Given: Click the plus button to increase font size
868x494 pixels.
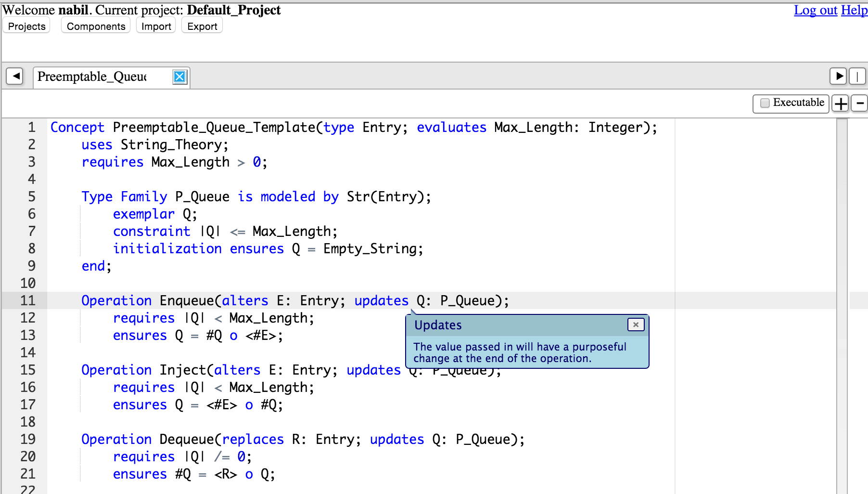Looking at the screenshot, I should pos(841,104).
